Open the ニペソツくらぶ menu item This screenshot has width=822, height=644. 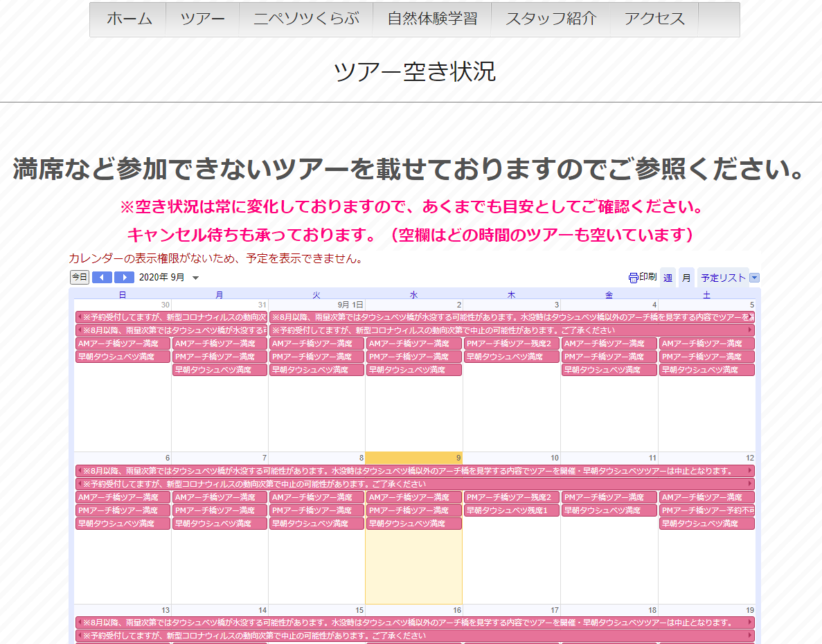[306, 19]
